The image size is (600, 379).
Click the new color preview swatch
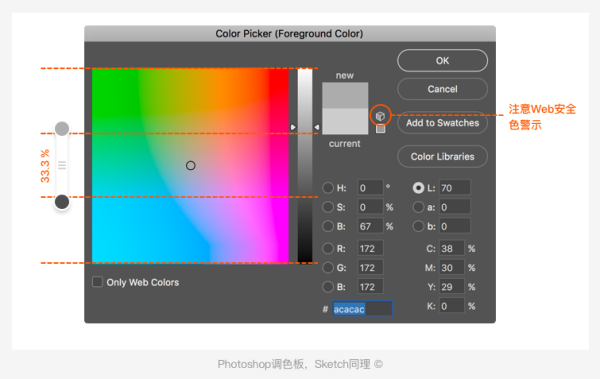pos(345,95)
